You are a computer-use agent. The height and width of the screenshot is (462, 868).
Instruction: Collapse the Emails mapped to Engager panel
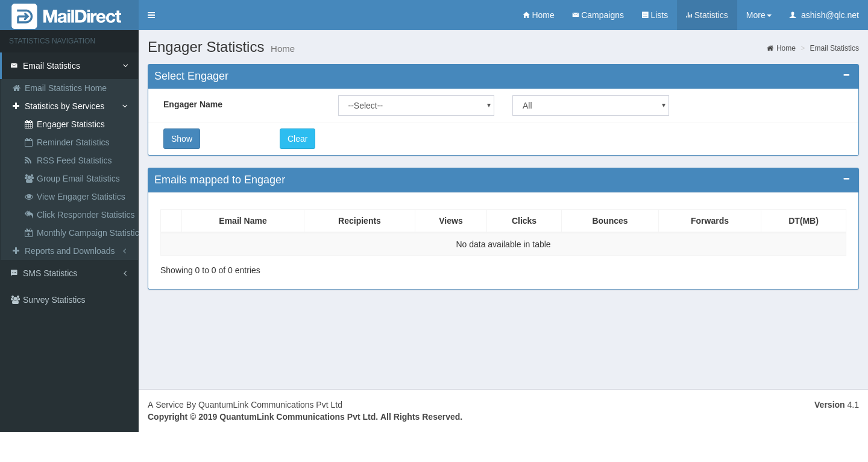(846, 179)
